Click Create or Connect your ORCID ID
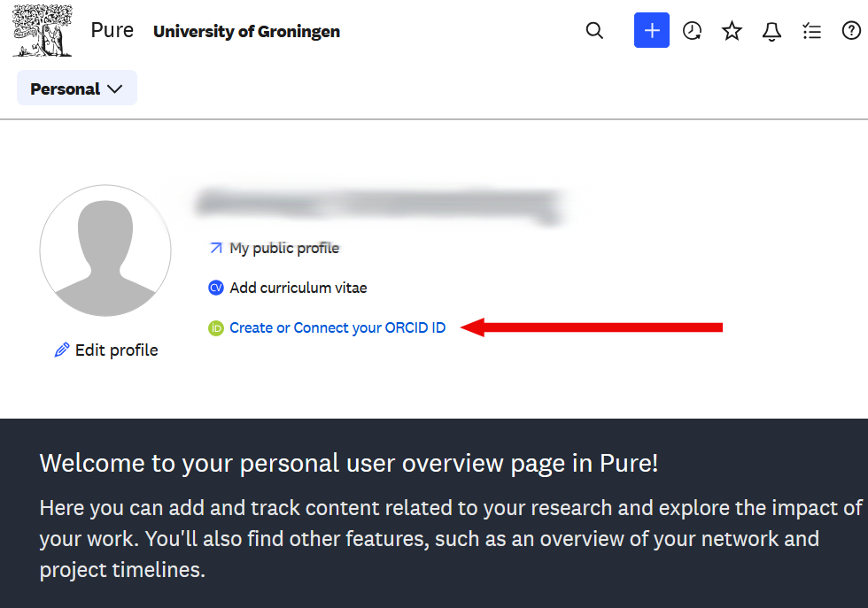Image resolution: width=868 pixels, height=608 pixels. pyautogui.click(x=337, y=327)
